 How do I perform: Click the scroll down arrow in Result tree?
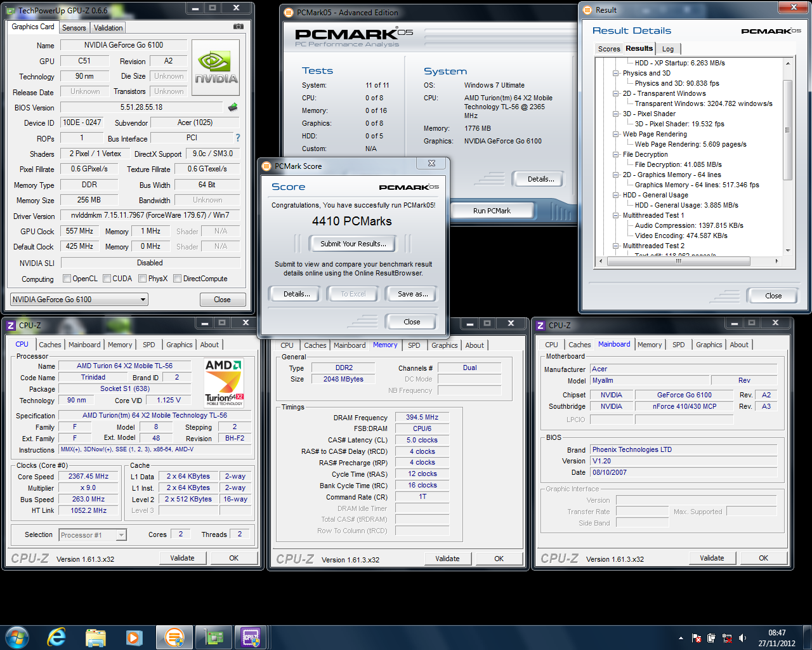pyautogui.click(x=788, y=250)
